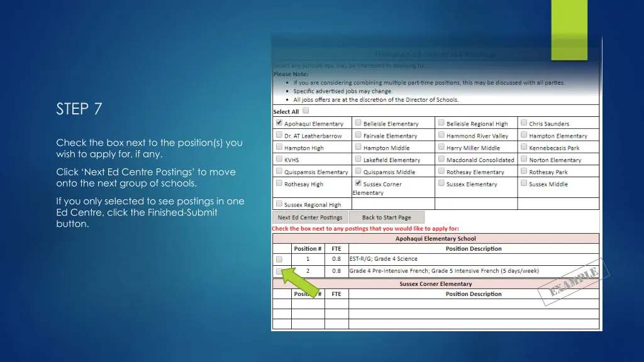Check the Select All checkbox

306,111
